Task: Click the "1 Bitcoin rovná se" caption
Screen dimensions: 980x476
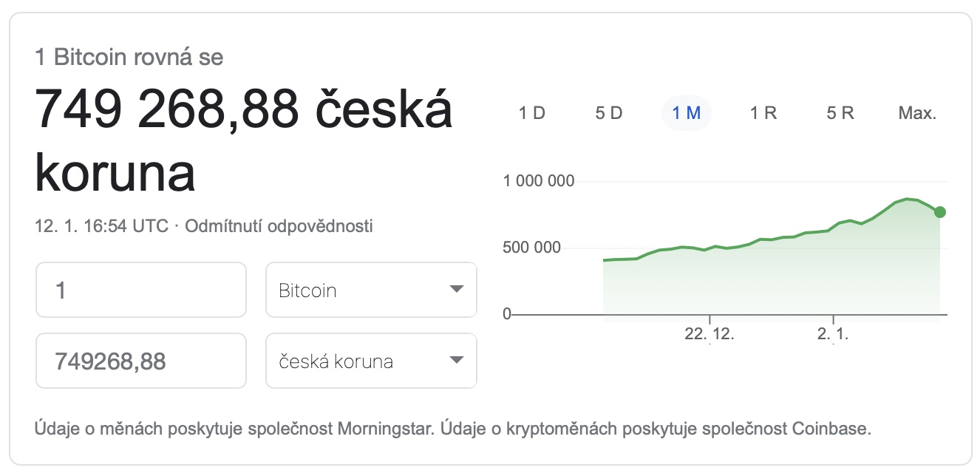Action: [x=129, y=58]
